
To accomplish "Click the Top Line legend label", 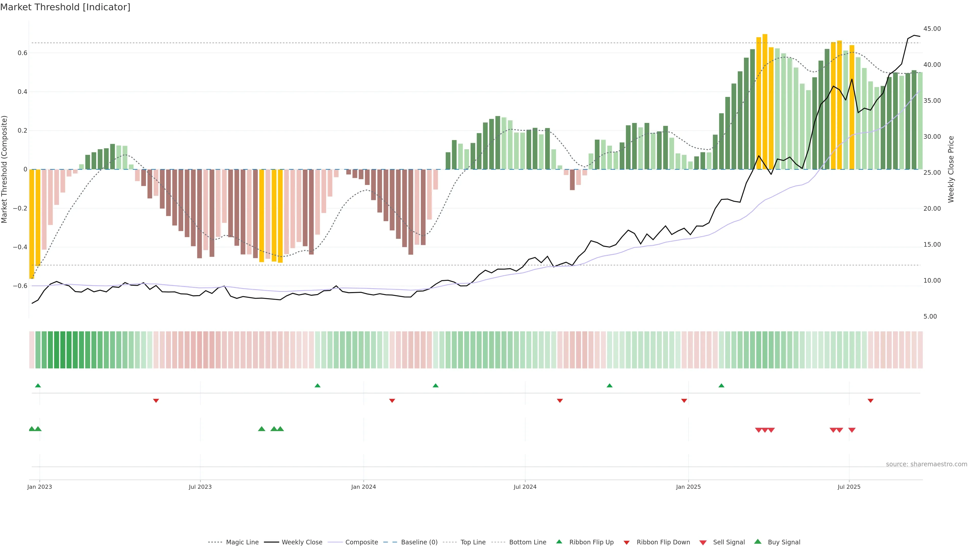I will click(473, 542).
